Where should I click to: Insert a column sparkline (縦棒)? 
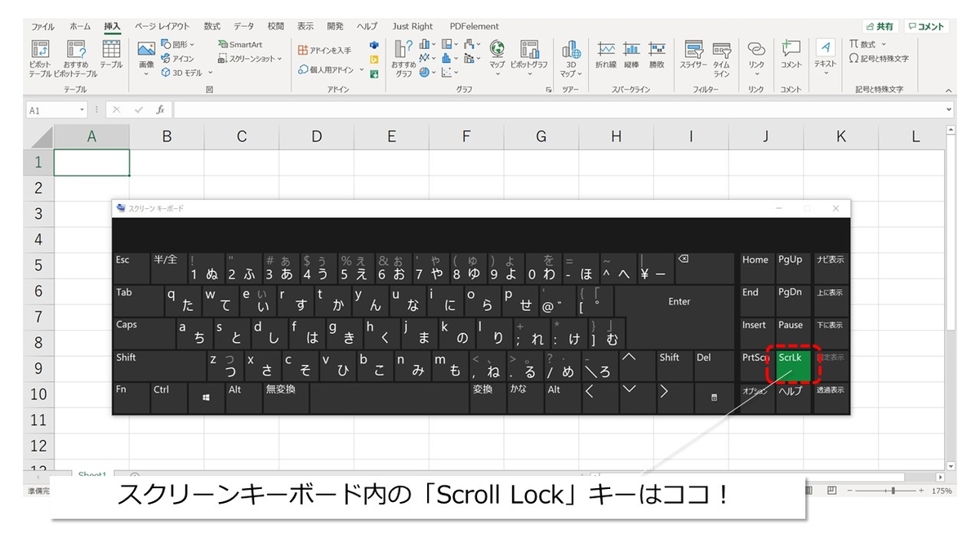coord(631,56)
